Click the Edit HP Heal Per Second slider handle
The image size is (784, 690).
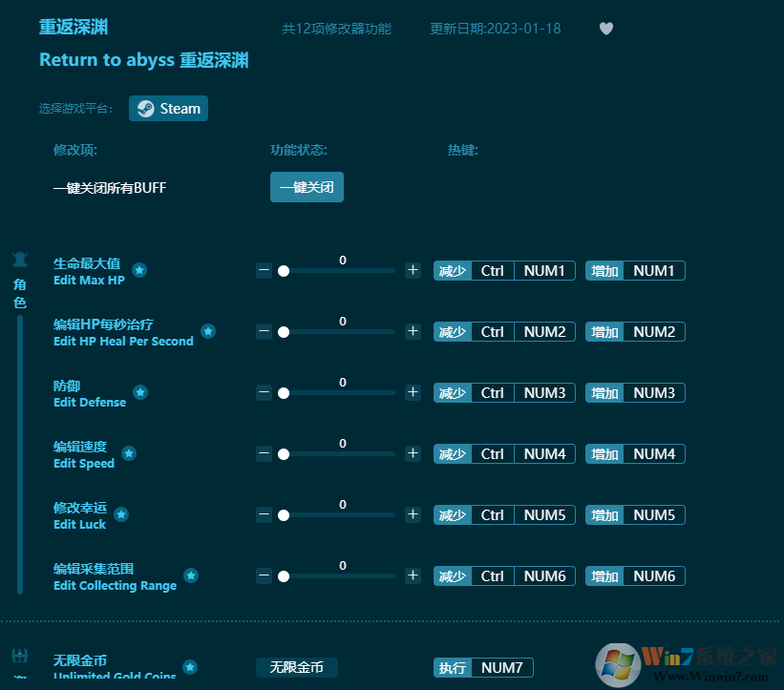click(x=284, y=332)
